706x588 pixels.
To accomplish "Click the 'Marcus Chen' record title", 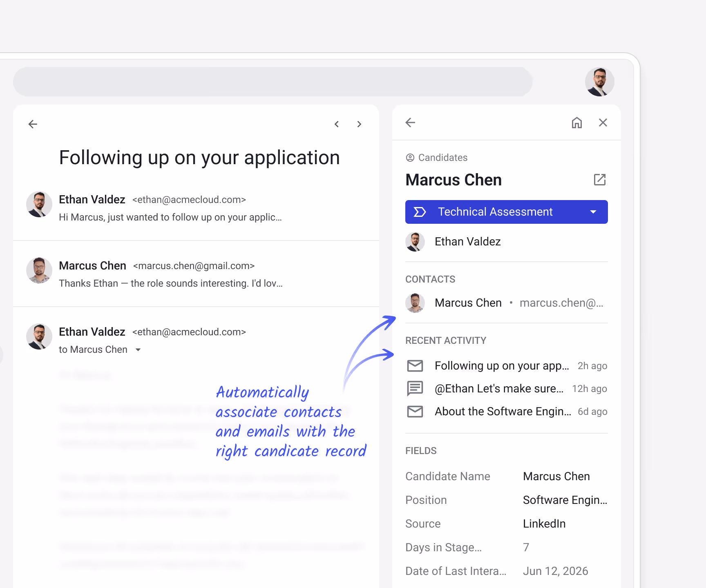I will click(x=454, y=180).
